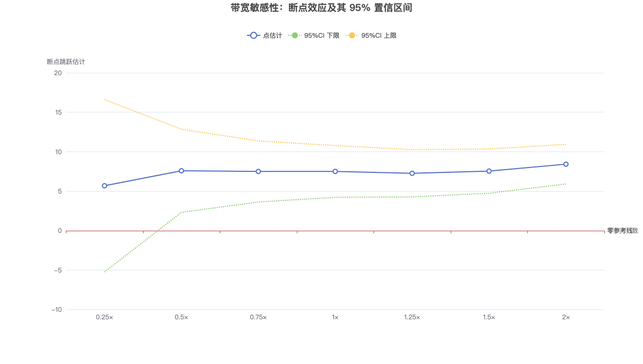Select the 点估计 data point at 2×
Image resolution: width=643 pixels, height=364 pixels.
pyautogui.click(x=566, y=164)
